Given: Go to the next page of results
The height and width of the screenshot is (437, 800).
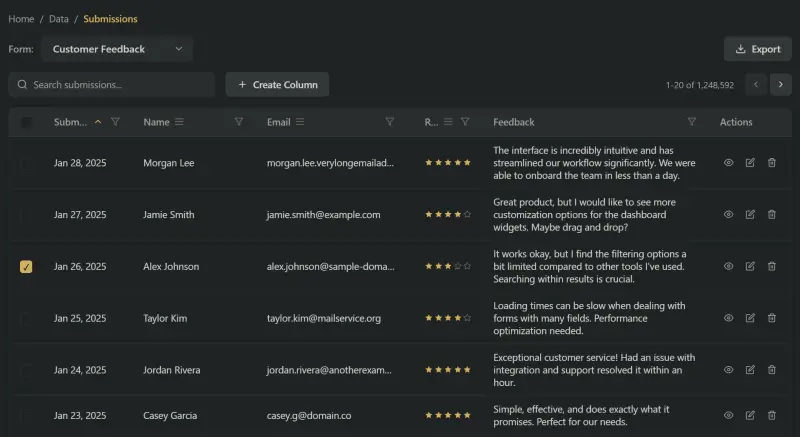Looking at the screenshot, I should tap(781, 85).
